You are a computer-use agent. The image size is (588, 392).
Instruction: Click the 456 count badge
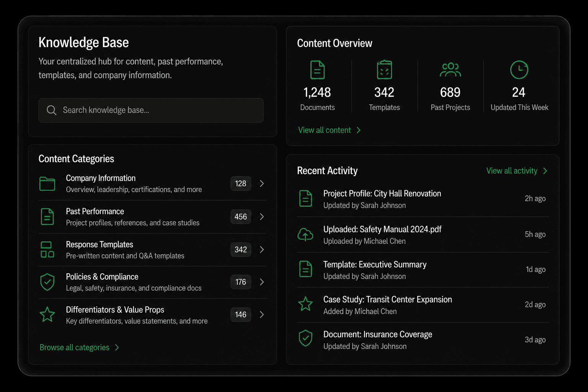[x=241, y=217]
